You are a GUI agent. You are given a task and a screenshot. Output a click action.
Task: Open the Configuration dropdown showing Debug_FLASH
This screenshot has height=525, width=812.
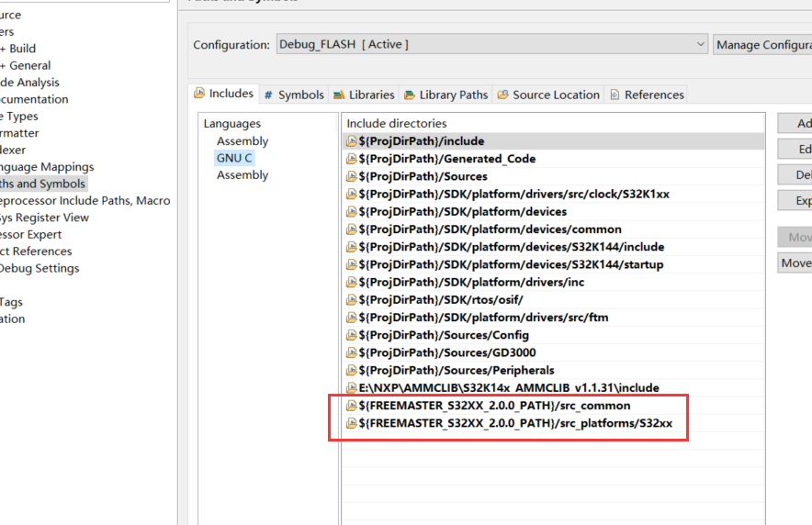tap(492, 44)
